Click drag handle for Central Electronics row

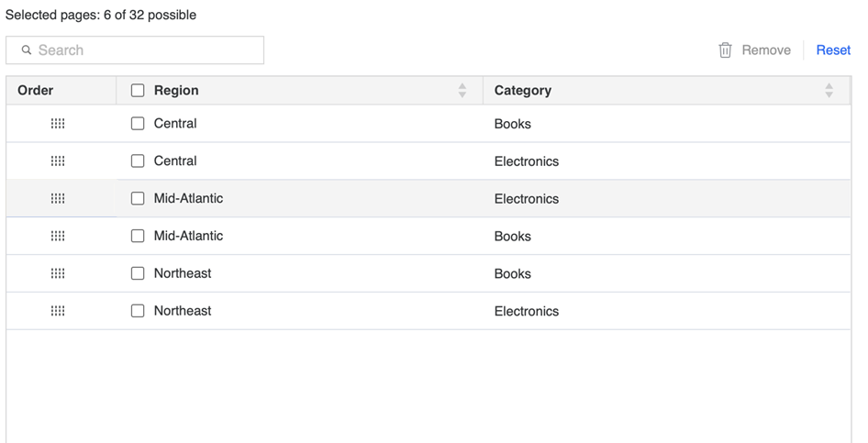(58, 161)
